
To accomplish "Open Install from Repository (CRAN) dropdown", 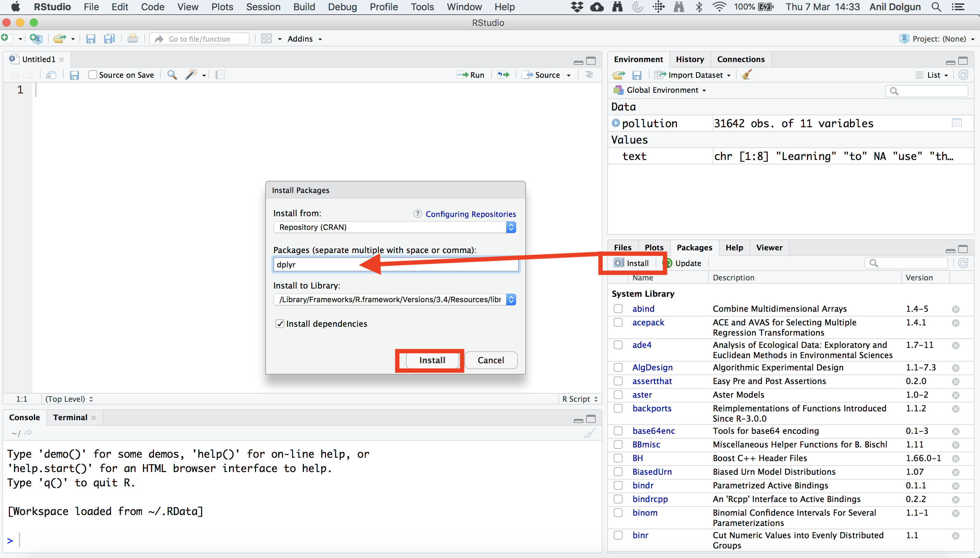I will tap(395, 227).
